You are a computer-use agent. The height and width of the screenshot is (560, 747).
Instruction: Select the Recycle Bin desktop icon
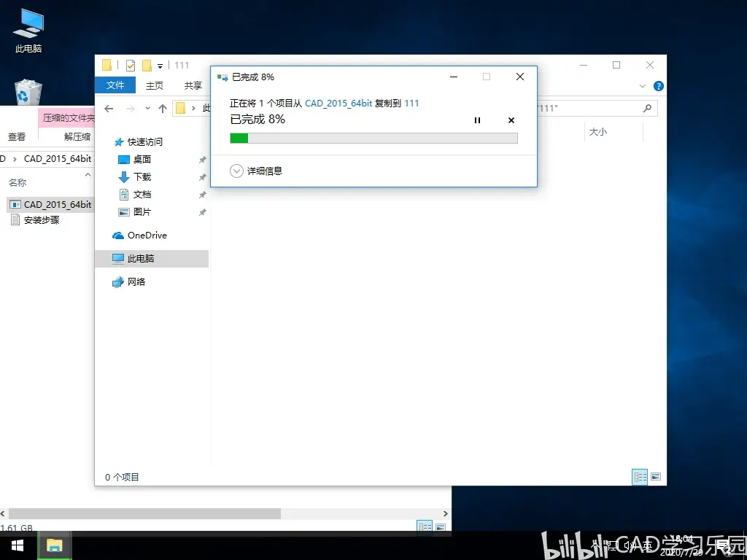point(28,92)
